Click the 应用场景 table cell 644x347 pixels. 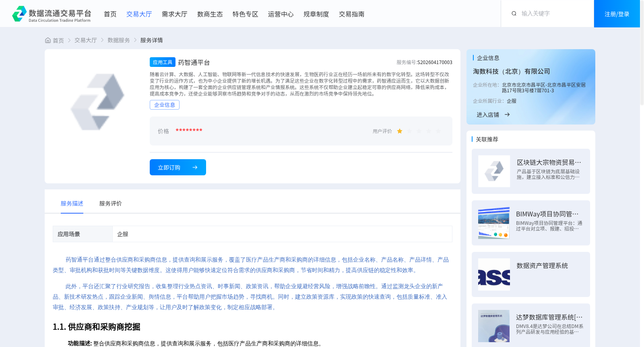pyautogui.click(x=83, y=234)
